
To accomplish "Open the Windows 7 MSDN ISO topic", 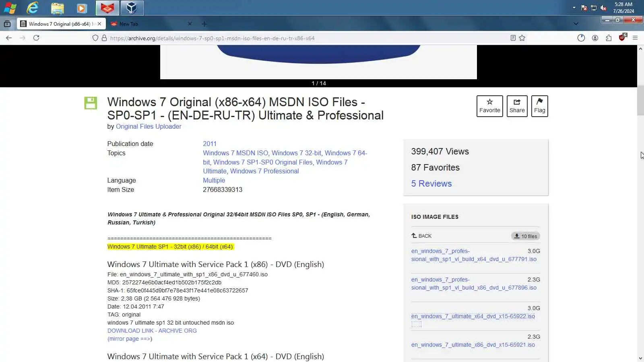I will pos(235,153).
